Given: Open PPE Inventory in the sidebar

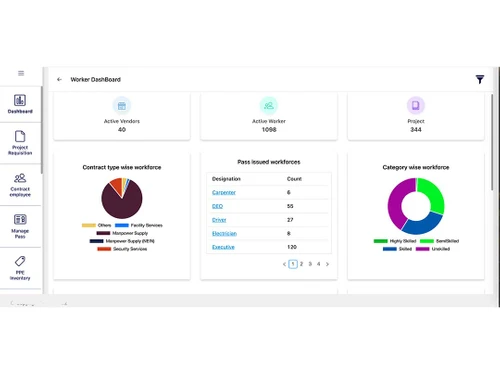Looking at the screenshot, I should (x=20, y=268).
